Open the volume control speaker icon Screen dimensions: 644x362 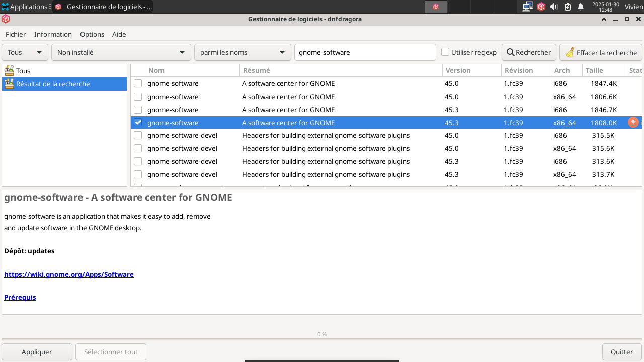pyautogui.click(x=554, y=7)
